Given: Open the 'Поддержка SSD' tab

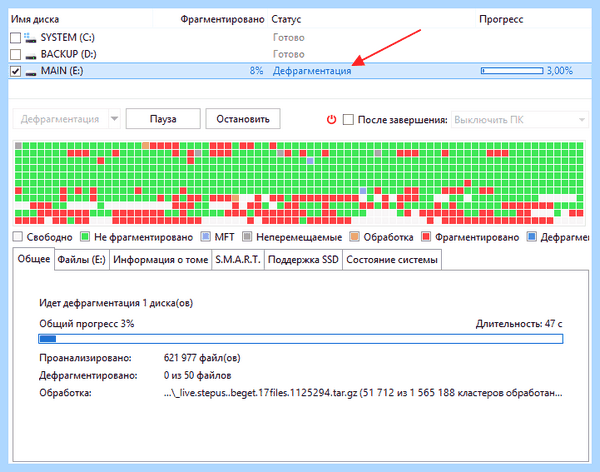Looking at the screenshot, I should (x=303, y=260).
